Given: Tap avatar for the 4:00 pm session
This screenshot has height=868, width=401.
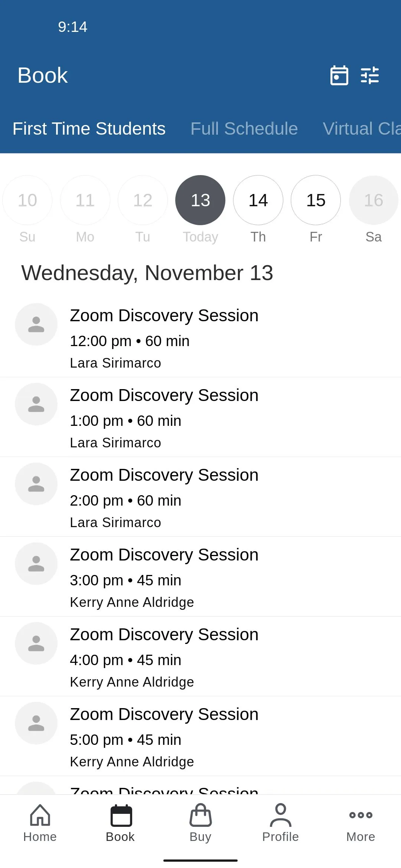Looking at the screenshot, I should pos(36,643).
